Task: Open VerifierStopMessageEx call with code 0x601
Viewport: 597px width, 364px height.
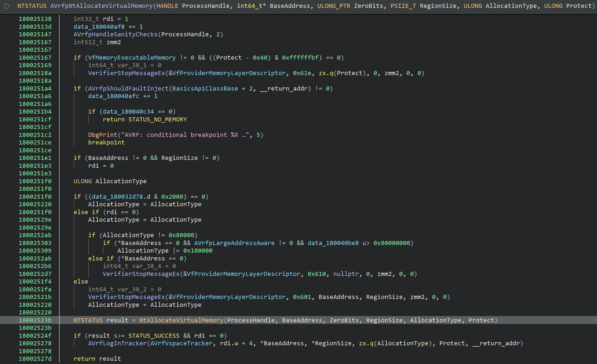Action: [126, 297]
